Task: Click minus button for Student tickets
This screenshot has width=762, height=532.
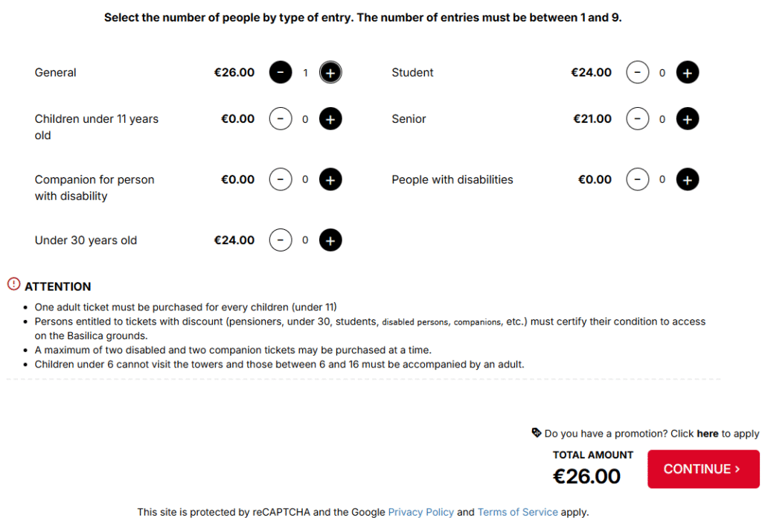Action: coord(638,73)
